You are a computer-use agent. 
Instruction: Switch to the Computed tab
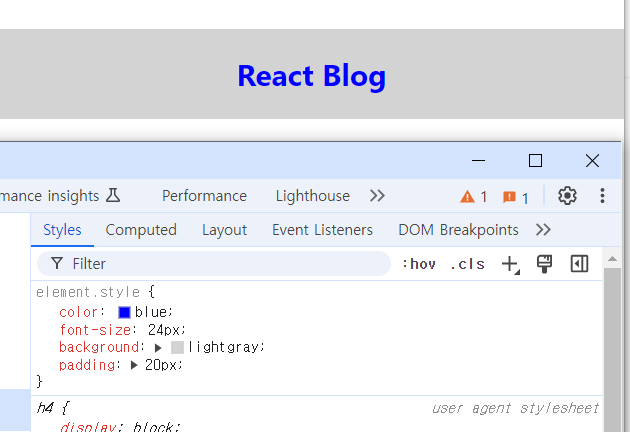click(141, 230)
